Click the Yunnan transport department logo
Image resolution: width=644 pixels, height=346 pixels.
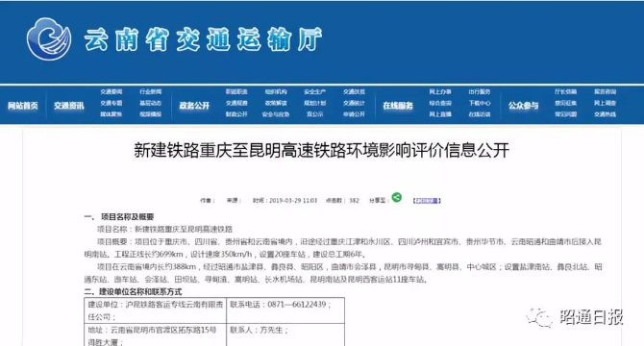pyautogui.click(x=49, y=39)
